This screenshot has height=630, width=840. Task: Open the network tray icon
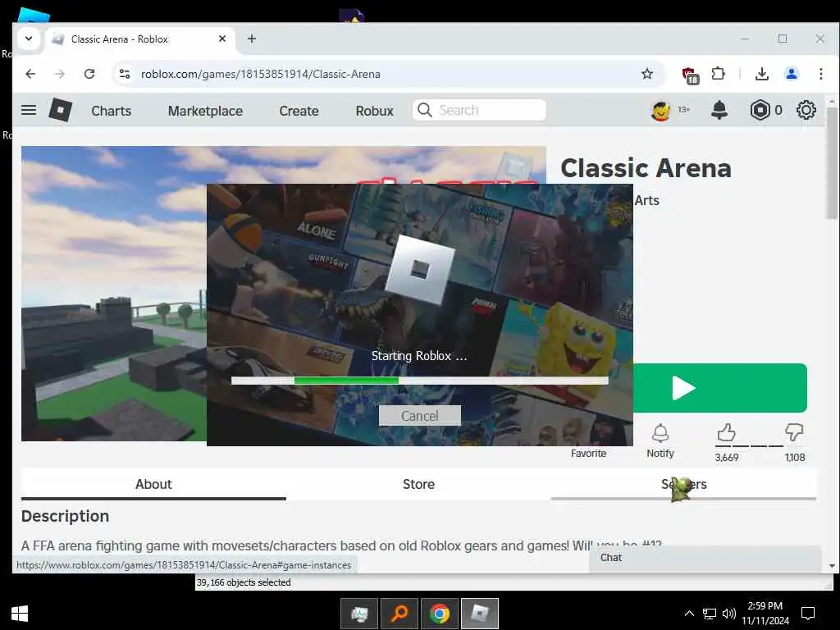(710, 614)
